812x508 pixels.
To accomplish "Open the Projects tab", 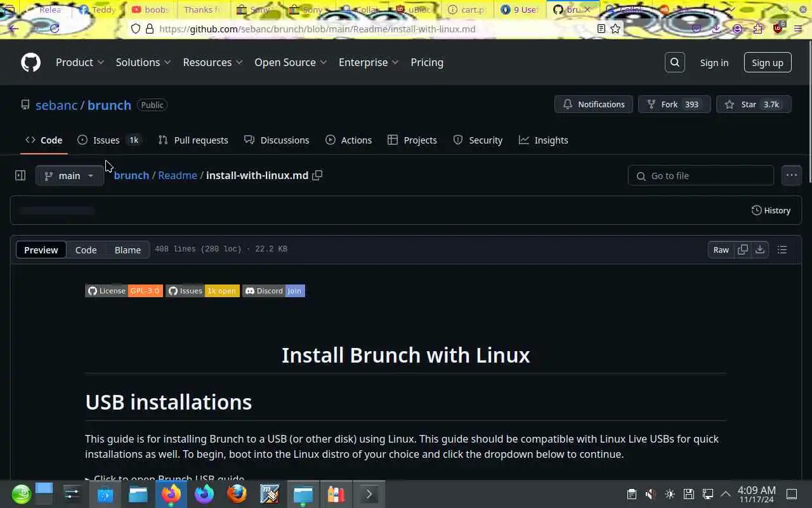I will 412,140.
